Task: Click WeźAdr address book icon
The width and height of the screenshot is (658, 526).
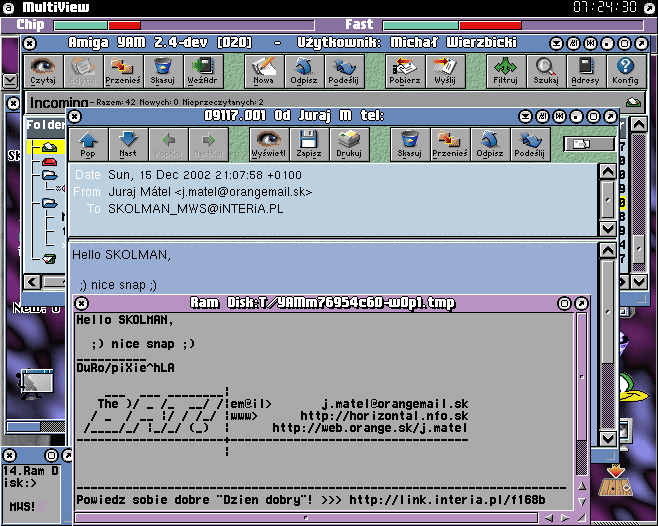Action: (202, 71)
